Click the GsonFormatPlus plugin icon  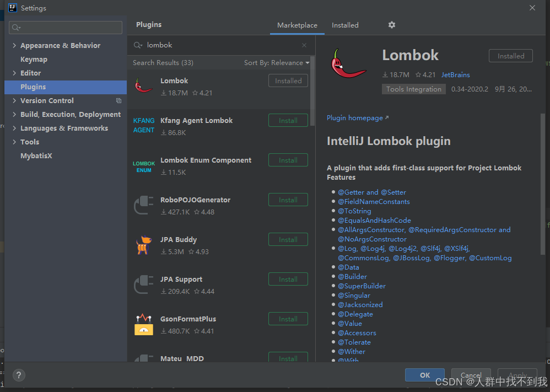[x=144, y=325]
